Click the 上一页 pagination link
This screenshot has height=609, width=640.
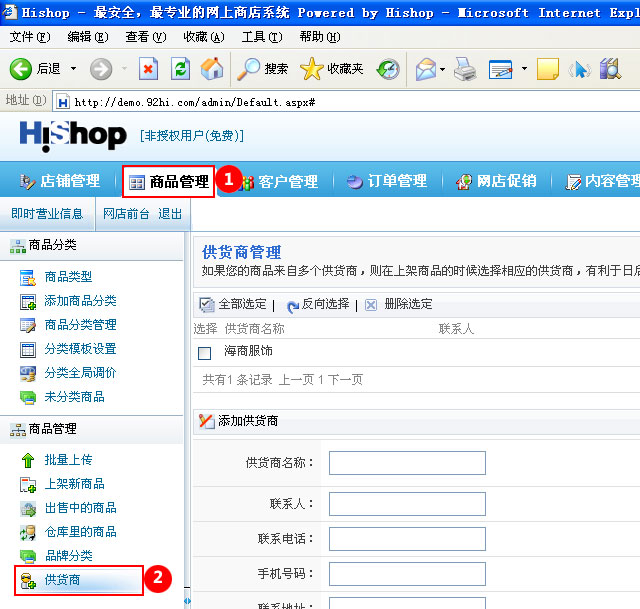(x=296, y=380)
